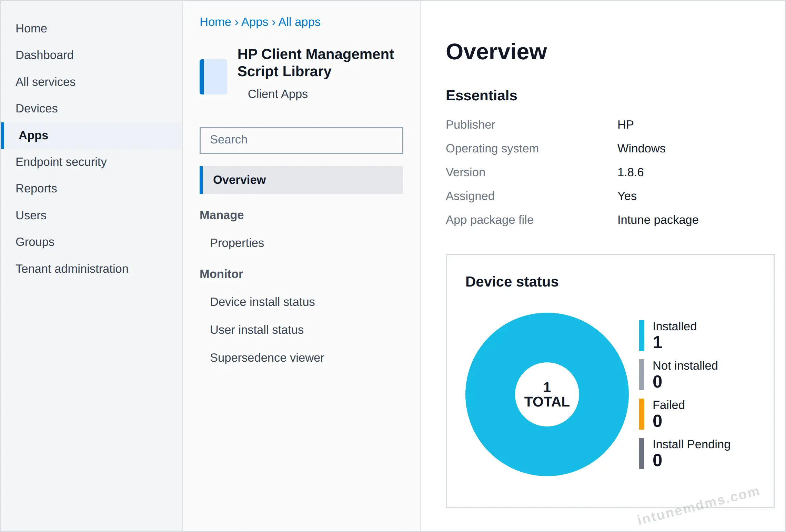
Task: Select the Overview blade item
Action: click(301, 180)
